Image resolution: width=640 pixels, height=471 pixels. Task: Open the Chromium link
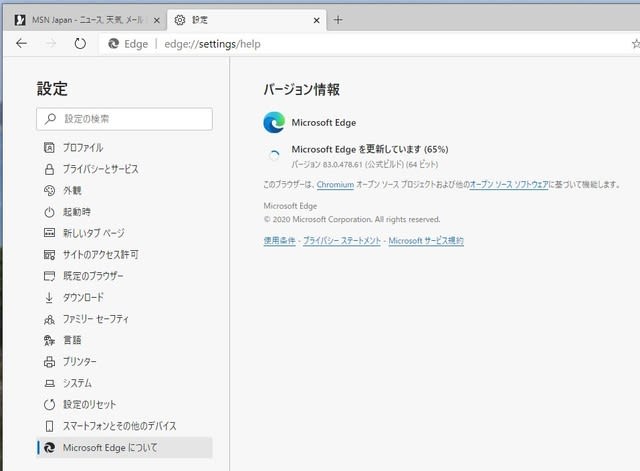(x=335, y=184)
